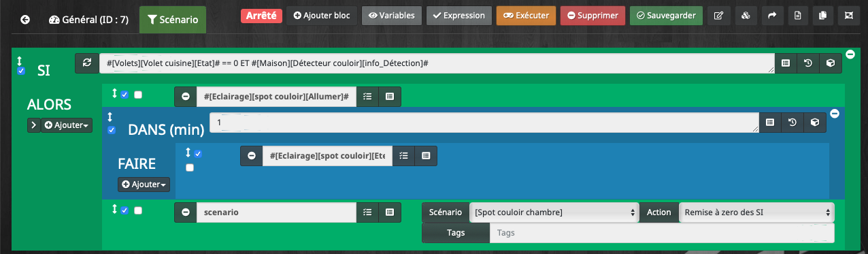Remove the spot couloir Ete action

pos(252,156)
